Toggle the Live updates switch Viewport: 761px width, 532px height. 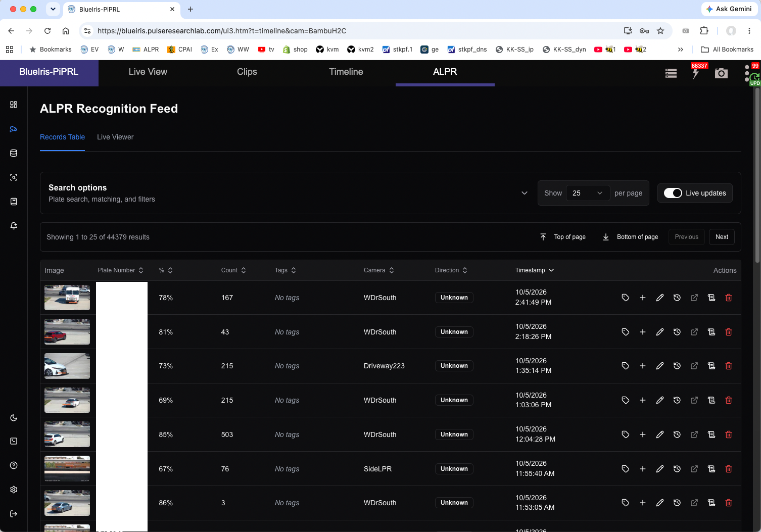[673, 193]
